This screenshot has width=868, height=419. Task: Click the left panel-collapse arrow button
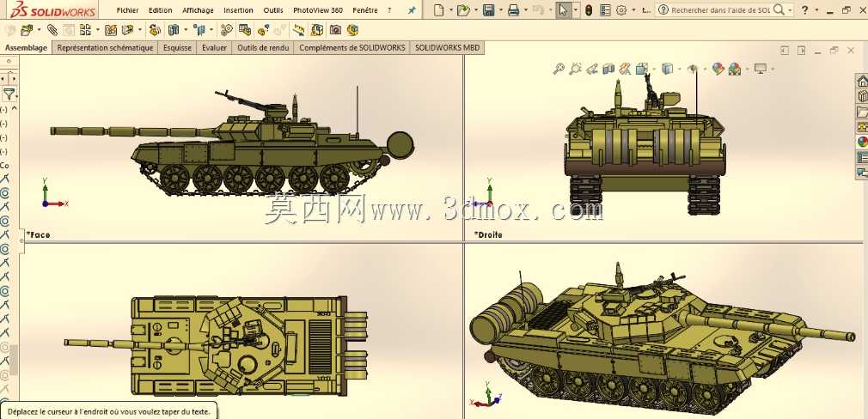click(x=785, y=51)
